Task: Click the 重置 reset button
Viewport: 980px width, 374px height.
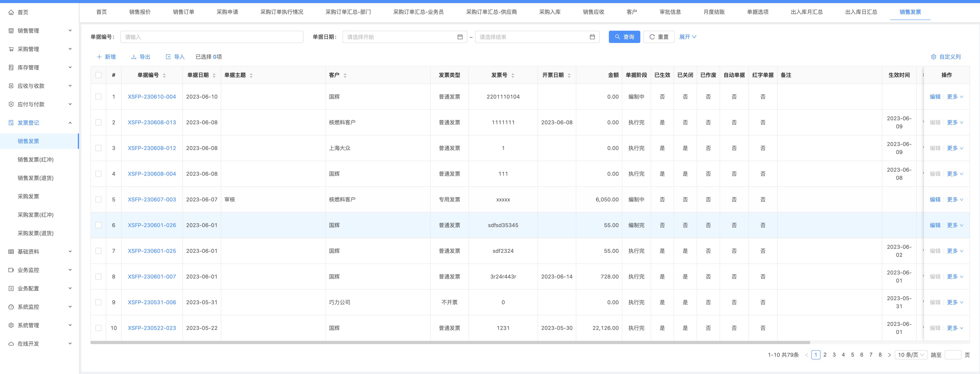Action: coord(659,37)
